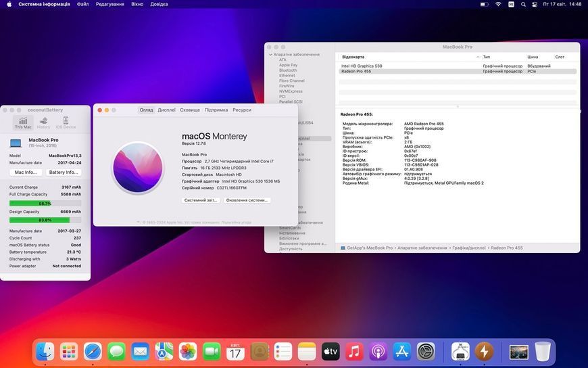This screenshot has height=368, width=588.
Task: Open Contacts app in the Dock
Action: [260, 352]
